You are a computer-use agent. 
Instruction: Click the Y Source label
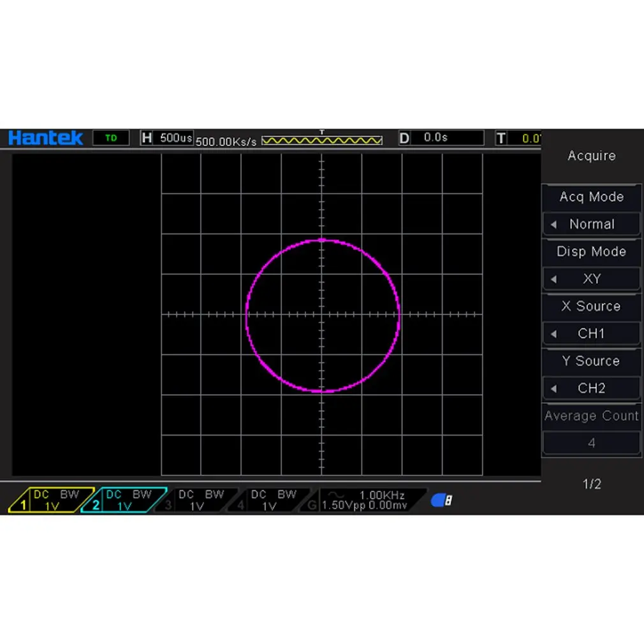pos(592,361)
